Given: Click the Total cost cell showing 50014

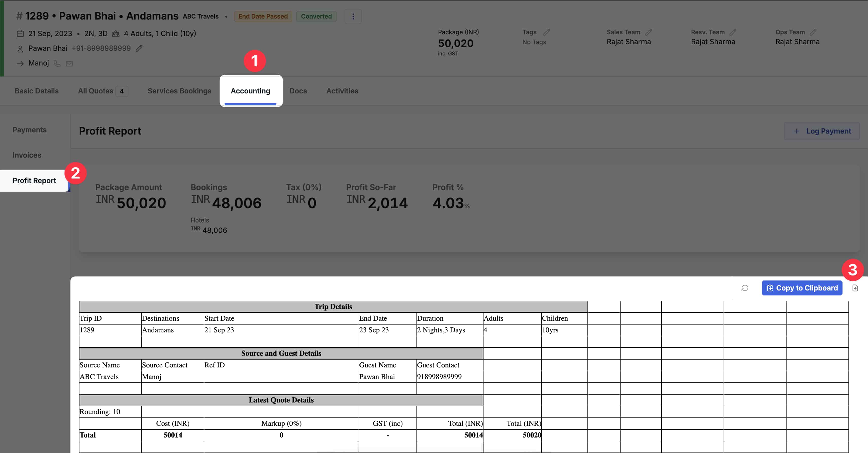Looking at the screenshot, I should coord(173,435).
